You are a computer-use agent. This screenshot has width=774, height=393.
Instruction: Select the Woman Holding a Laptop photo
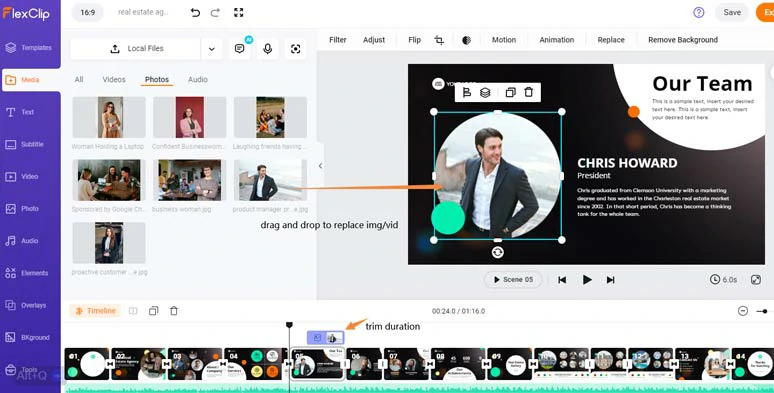tap(109, 118)
